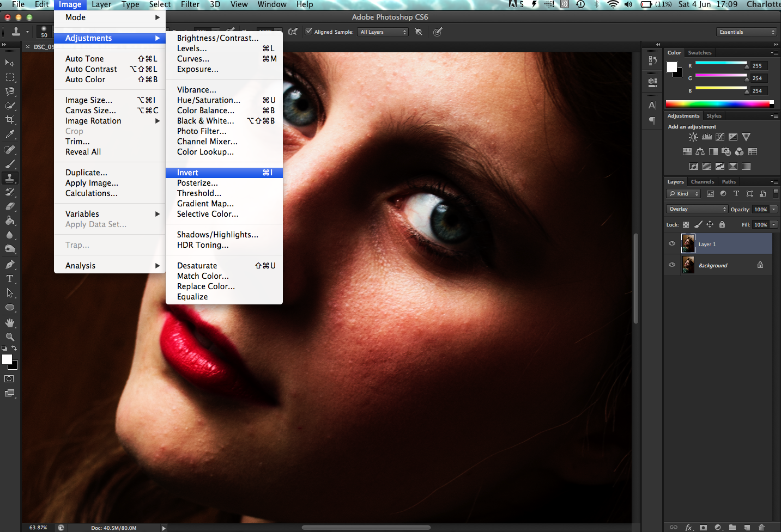The width and height of the screenshot is (781, 532).
Task: Select the Clone Stamp tool in the toolbox
Action: (x=10, y=178)
